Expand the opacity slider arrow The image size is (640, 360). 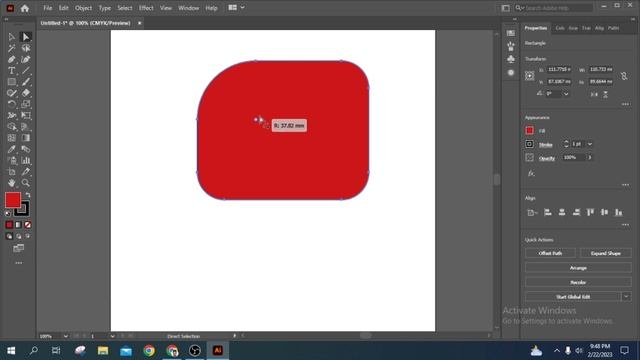coord(590,158)
